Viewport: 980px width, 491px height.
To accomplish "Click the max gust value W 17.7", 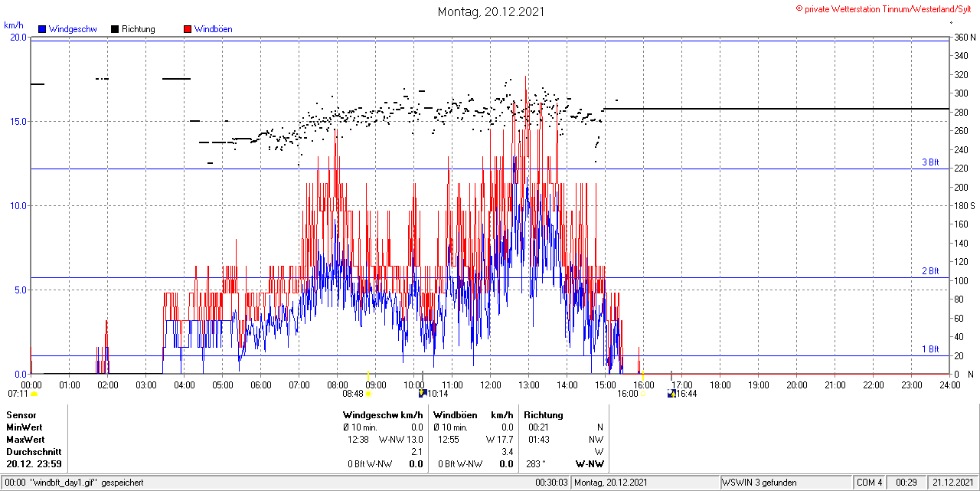I will pyautogui.click(x=500, y=440).
